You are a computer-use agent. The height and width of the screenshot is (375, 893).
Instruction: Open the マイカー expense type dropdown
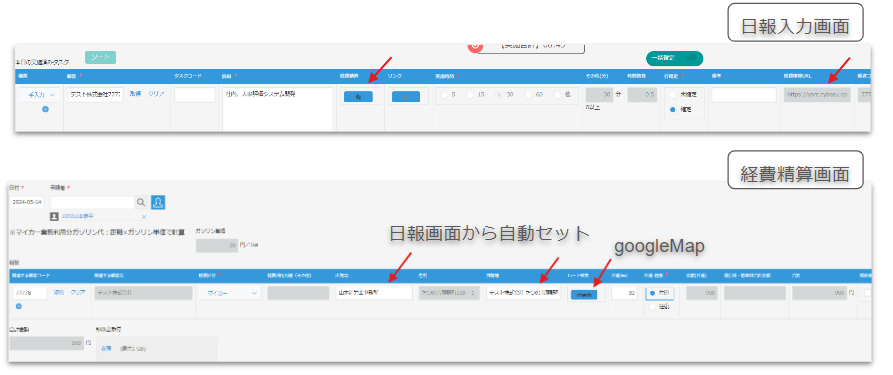230,293
